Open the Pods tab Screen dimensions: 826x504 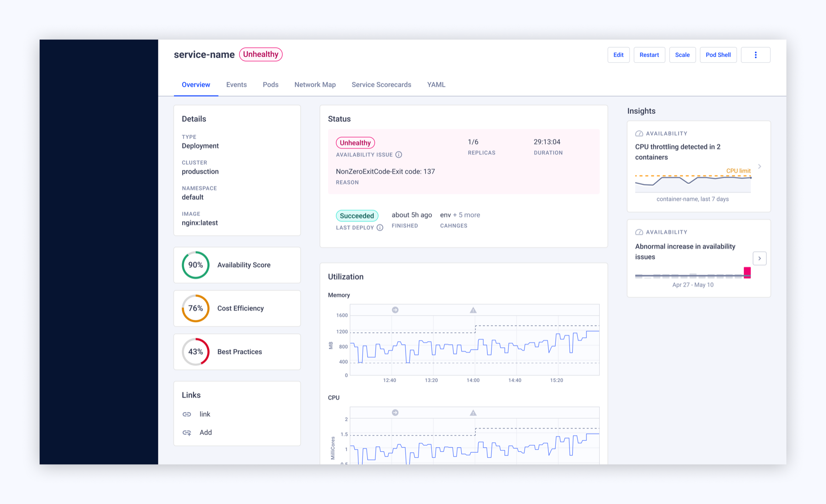click(271, 85)
